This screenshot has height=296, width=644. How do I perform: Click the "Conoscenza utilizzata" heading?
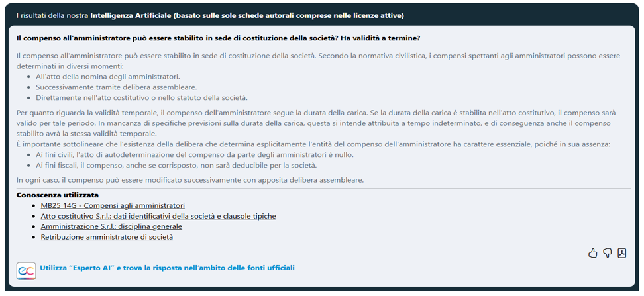click(x=58, y=195)
